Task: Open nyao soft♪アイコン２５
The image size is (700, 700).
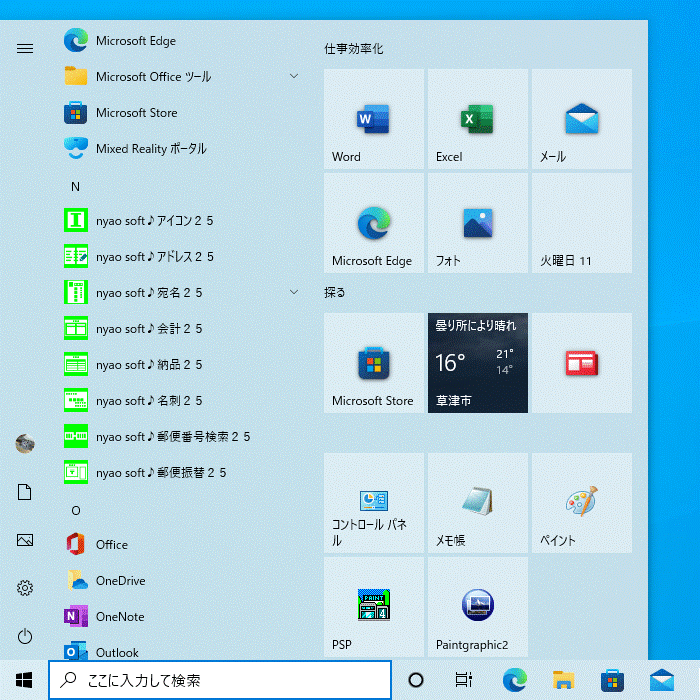Action: 179,221
